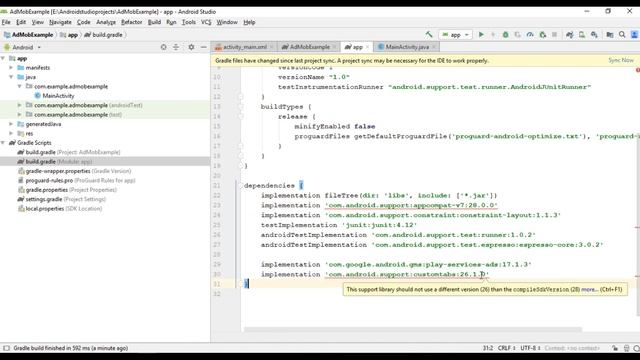The height and width of the screenshot is (360, 640).
Task: Click the lock icon in the status bar
Action: (x=615, y=348)
